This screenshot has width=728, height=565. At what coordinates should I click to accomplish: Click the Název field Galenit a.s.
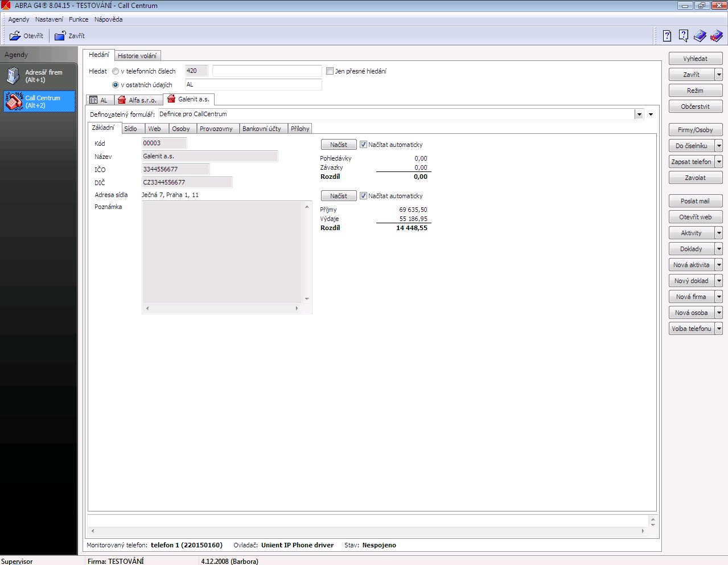tap(209, 156)
